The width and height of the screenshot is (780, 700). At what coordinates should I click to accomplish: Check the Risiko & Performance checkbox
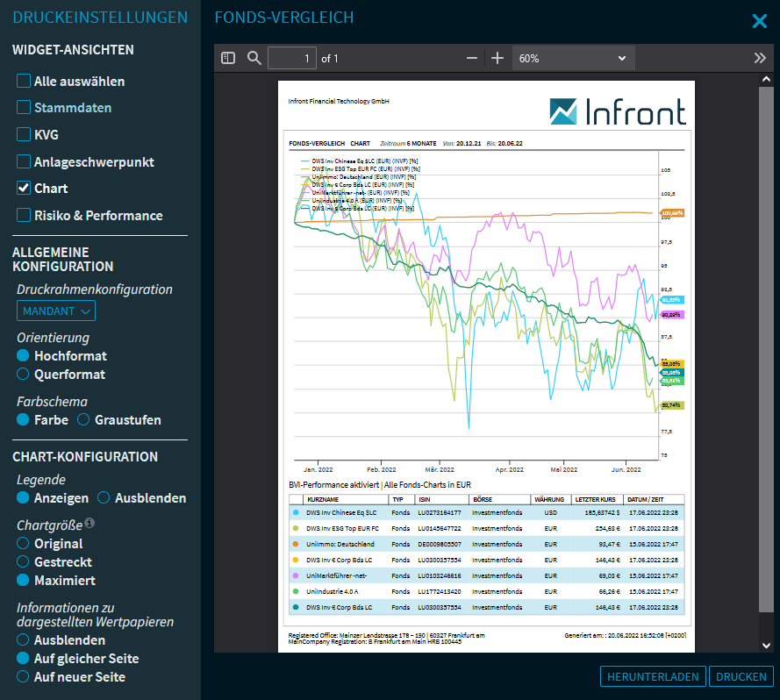click(x=24, y=216)
